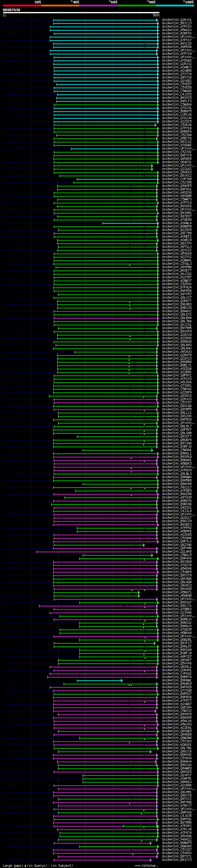Select the UniRef100_A2XCZ2 label

tap(176, 250)
